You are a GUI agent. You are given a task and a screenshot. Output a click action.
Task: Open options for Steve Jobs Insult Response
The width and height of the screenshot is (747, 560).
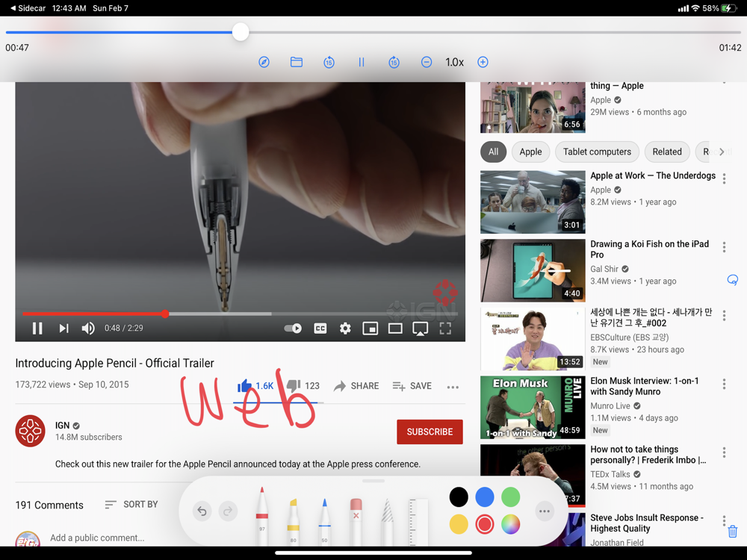pyautogui.click(x=724, y=520)
